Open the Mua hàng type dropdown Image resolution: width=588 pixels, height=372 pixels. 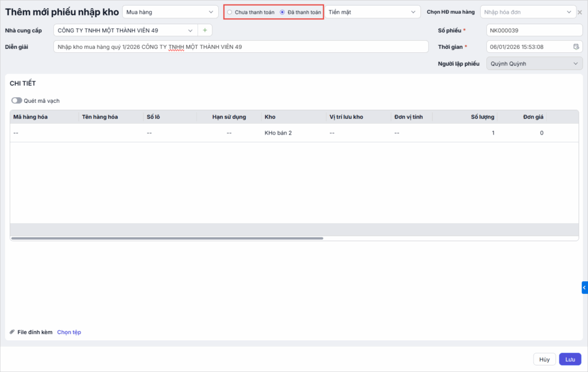(170, 12)
